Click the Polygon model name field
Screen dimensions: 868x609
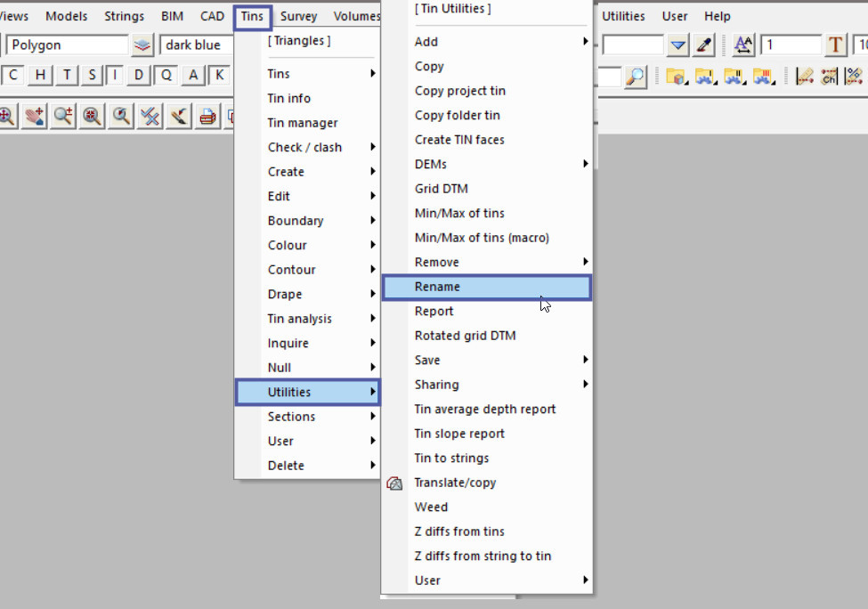click(x=67, y=45)
